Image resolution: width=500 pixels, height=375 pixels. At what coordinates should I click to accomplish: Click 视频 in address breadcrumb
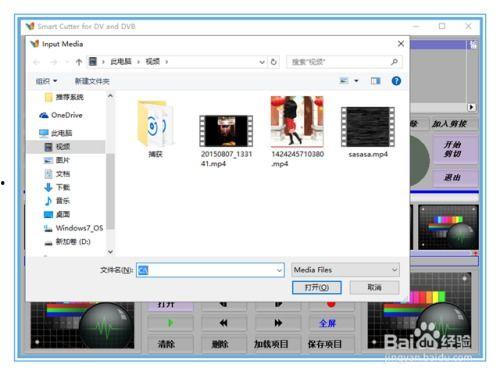pos(153,62)
